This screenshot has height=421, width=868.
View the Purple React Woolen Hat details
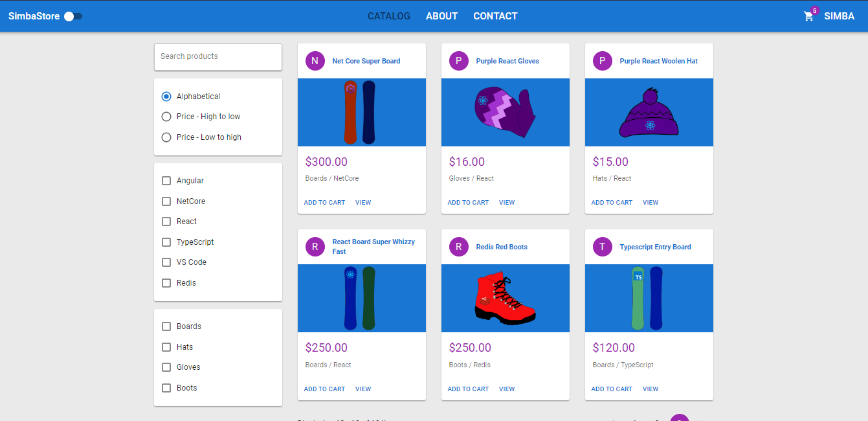pyautogui.click(x=650, y=202)
